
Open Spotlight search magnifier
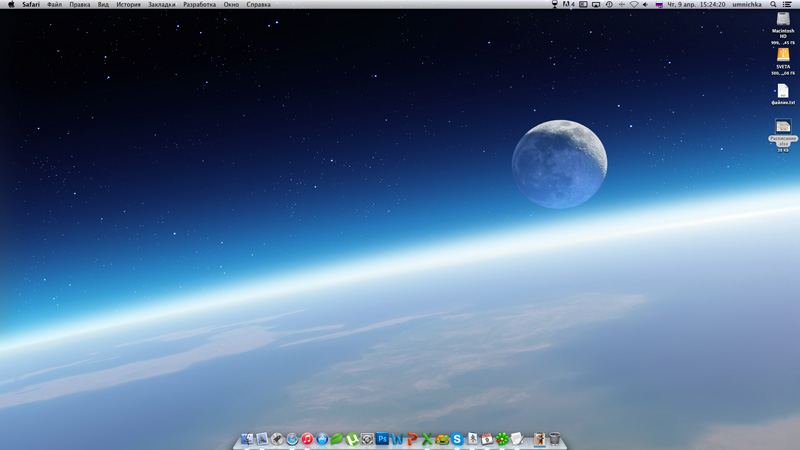773,5
